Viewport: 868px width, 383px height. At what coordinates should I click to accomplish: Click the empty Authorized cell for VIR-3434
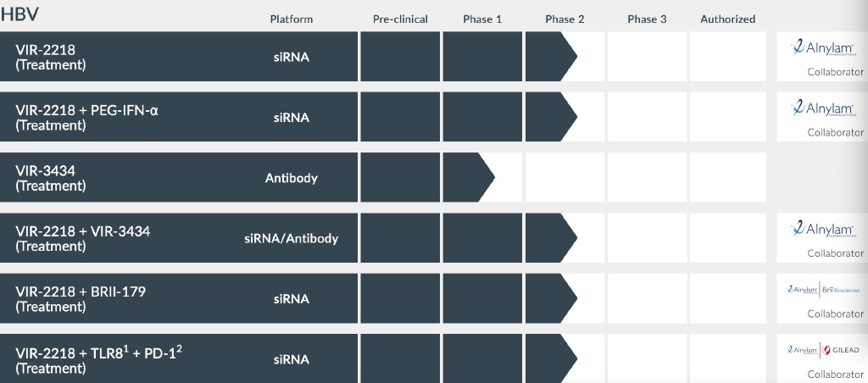[727, 178]
